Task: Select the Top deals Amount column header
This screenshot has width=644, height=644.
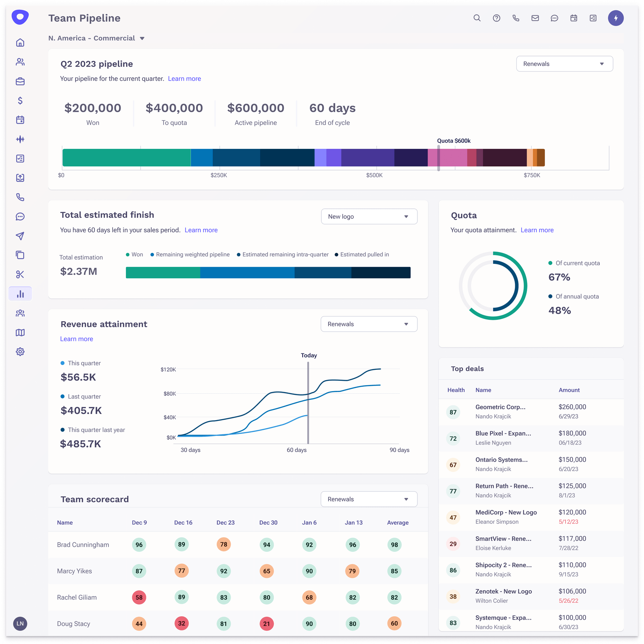Action: [569, 390]
